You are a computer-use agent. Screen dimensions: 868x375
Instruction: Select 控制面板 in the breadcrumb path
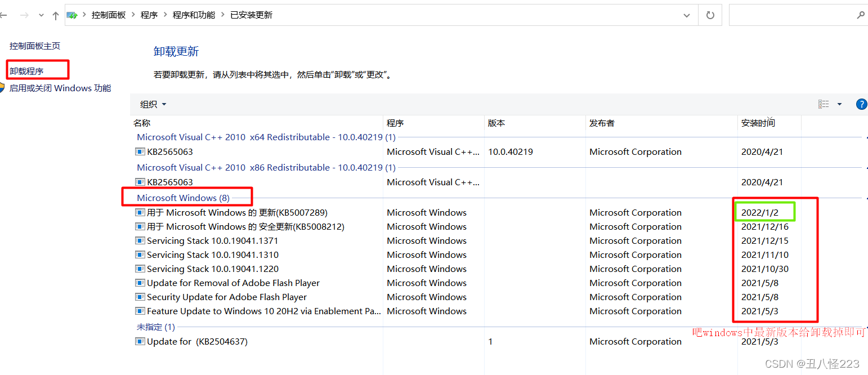(x=109, y=15)
